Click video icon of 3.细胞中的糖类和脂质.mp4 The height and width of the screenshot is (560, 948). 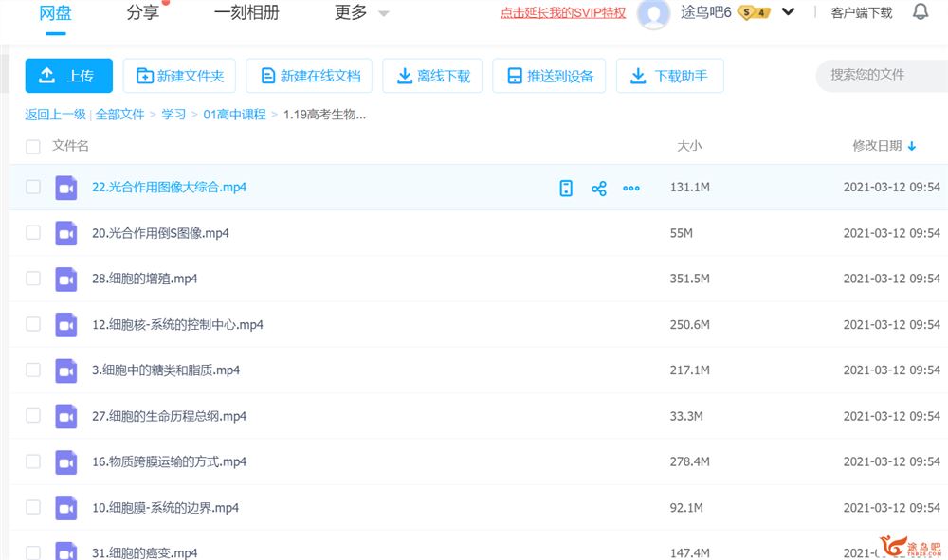tap(66, 370)
